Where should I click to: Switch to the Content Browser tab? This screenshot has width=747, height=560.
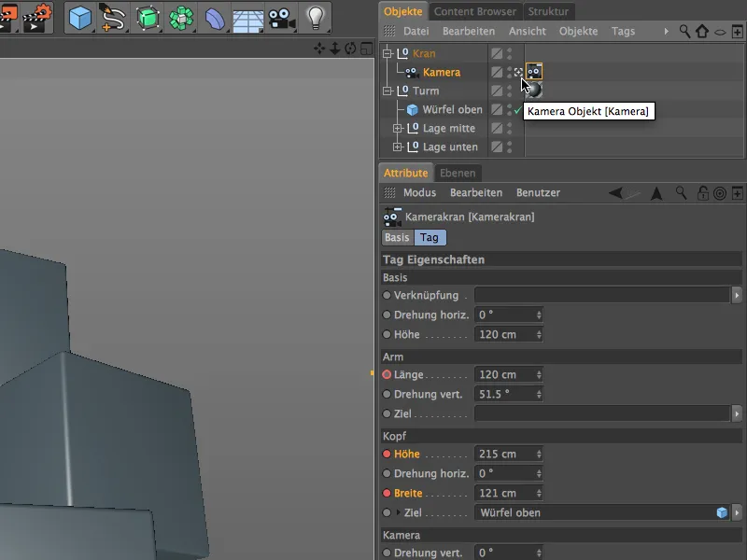[475, 11]
